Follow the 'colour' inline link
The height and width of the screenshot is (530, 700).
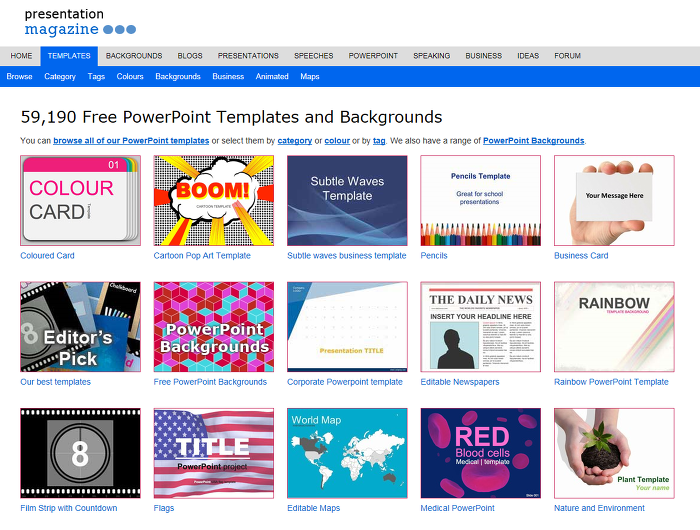[337, 141]
